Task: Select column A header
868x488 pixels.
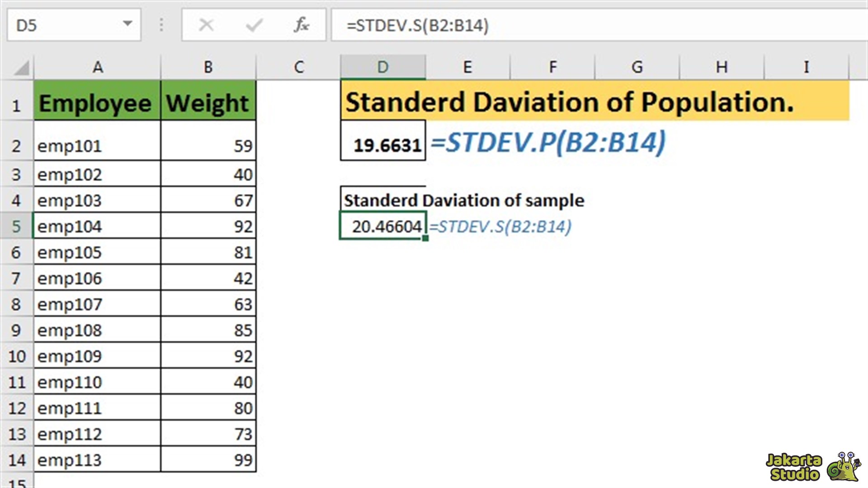Action: coord(97,67)
